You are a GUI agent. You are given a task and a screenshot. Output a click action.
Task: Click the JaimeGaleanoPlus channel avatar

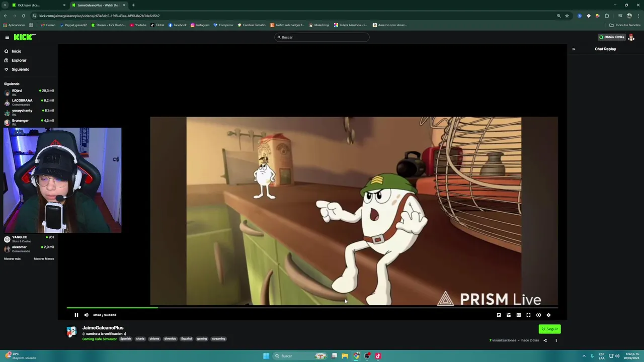click(71, 331)
